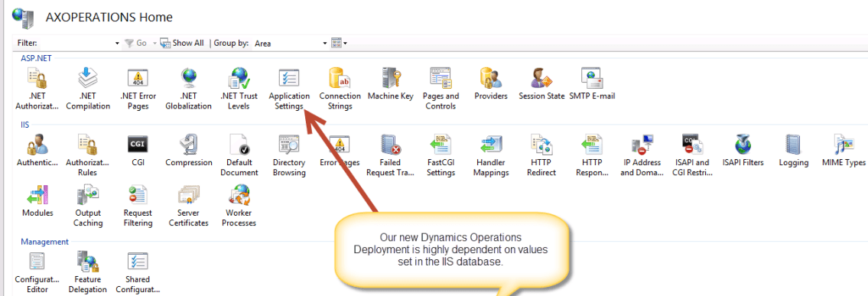Open Connection Strings feature
Viewport: 868px width, 296px height.
(340, 89)
